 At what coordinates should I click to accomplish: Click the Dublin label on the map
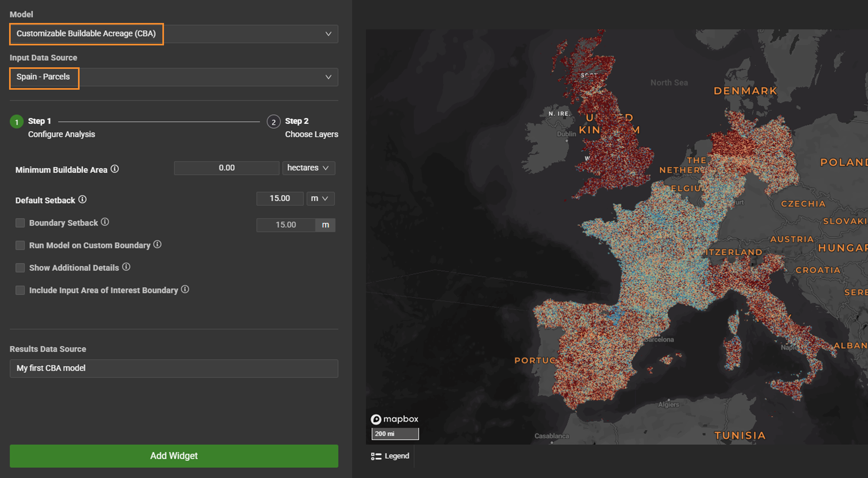[x=566, y=134]
